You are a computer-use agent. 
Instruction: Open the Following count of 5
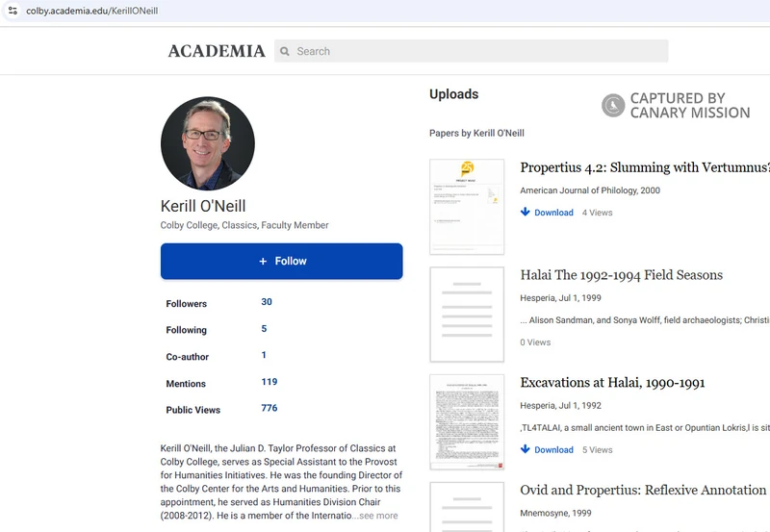pos(264,328)
